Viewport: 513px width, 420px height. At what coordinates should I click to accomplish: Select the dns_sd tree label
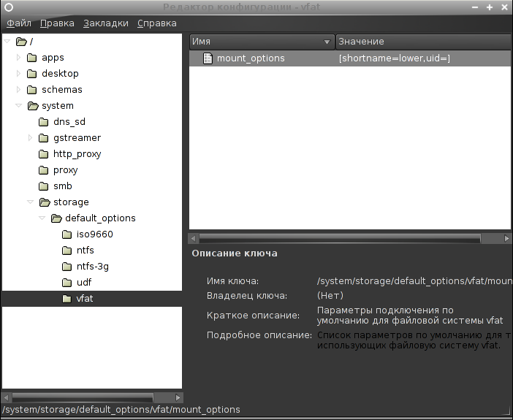pos(69,122)
